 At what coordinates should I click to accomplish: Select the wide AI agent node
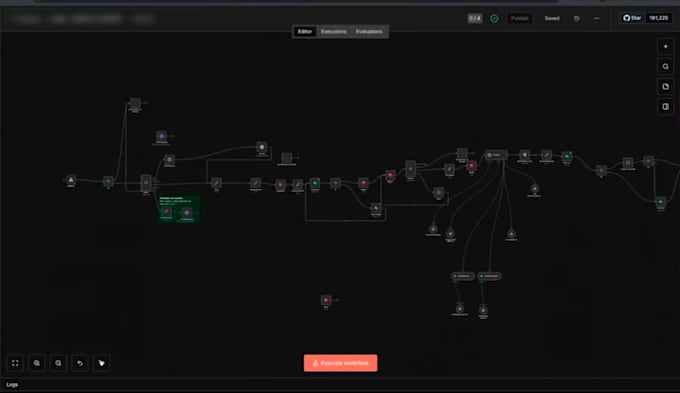496,155
